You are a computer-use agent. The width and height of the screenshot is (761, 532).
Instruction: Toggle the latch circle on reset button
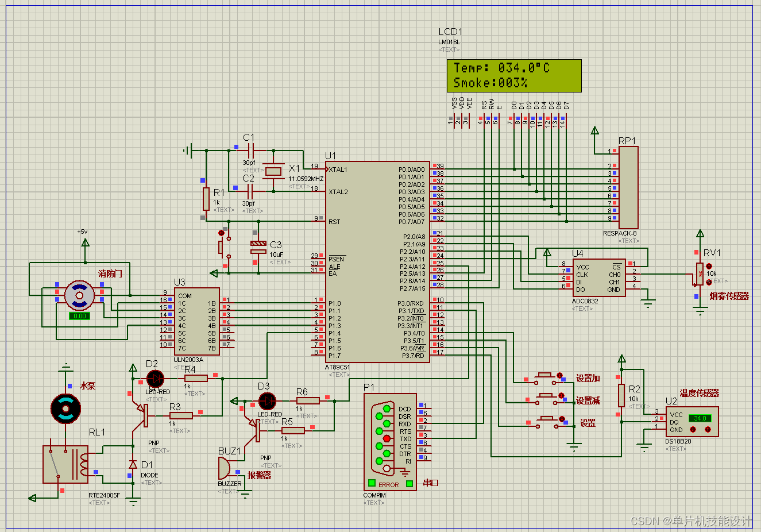point(221,233)
